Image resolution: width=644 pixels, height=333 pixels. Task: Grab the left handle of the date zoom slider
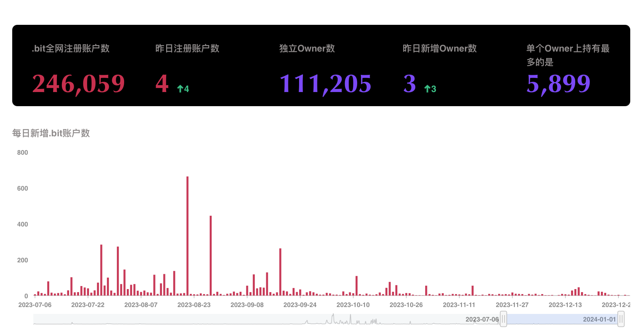click(x=503, y=319)
